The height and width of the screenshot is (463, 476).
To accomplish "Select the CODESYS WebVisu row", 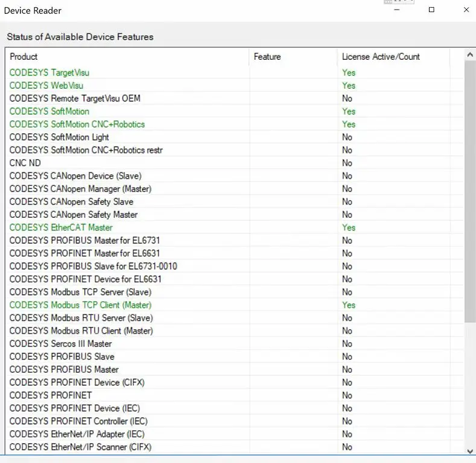I will pyautogui.click(x=234, y=86).
